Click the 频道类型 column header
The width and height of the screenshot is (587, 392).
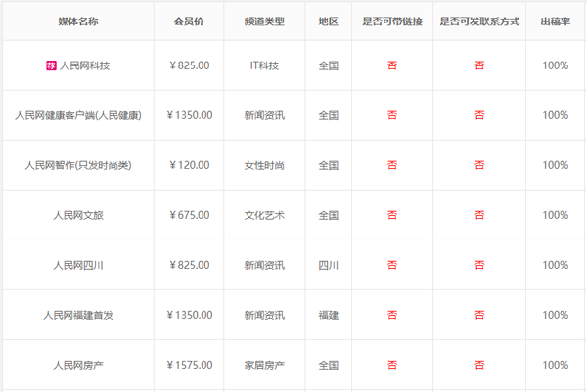[264, 21]
